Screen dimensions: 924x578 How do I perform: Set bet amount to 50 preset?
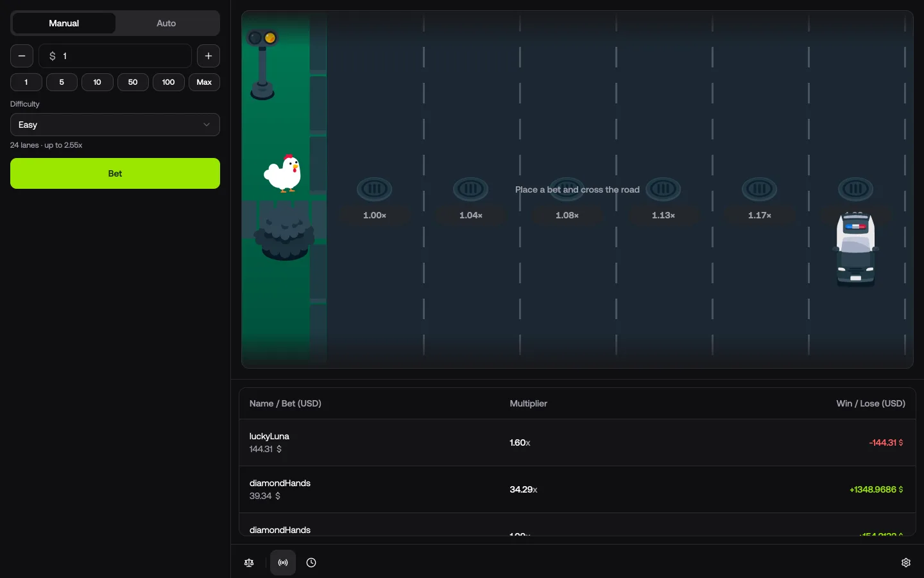pos(133,82)
